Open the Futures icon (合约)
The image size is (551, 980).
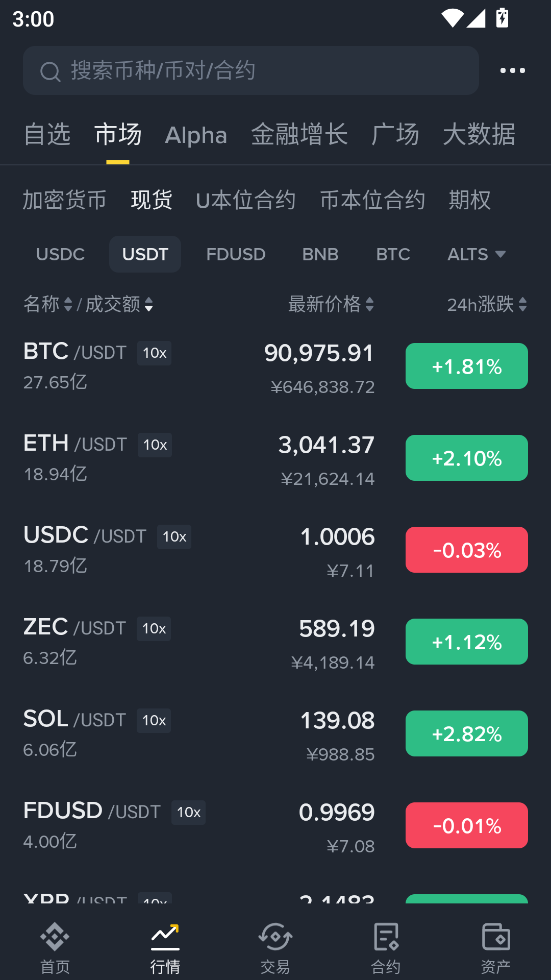click(386, 937)
